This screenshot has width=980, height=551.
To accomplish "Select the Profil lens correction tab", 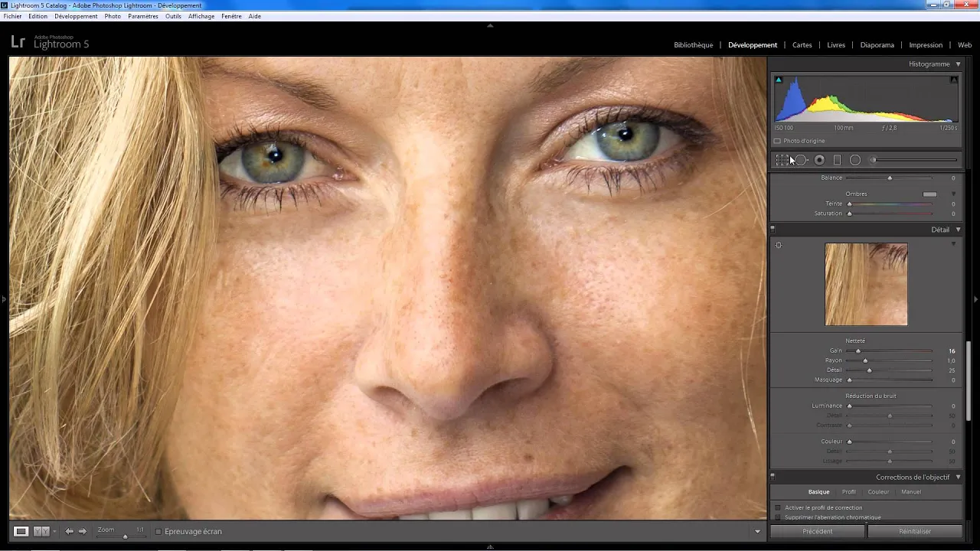I will tap(849, 492).
